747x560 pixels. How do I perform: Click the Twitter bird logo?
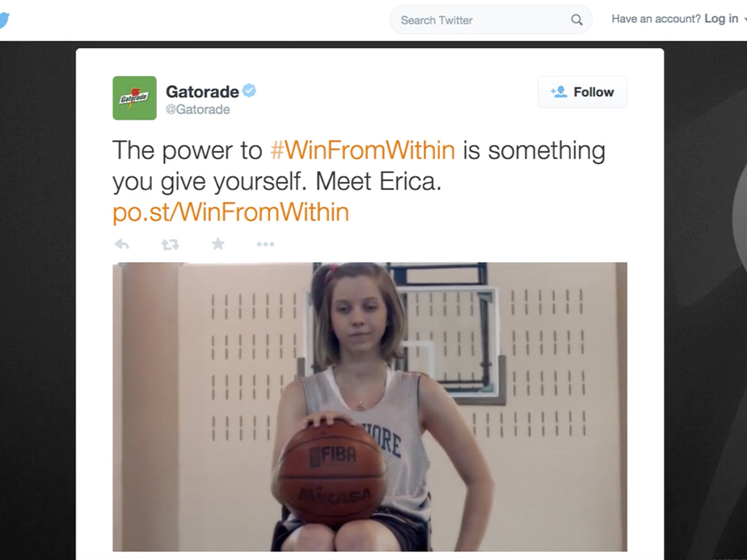click(x=4, y=20)
